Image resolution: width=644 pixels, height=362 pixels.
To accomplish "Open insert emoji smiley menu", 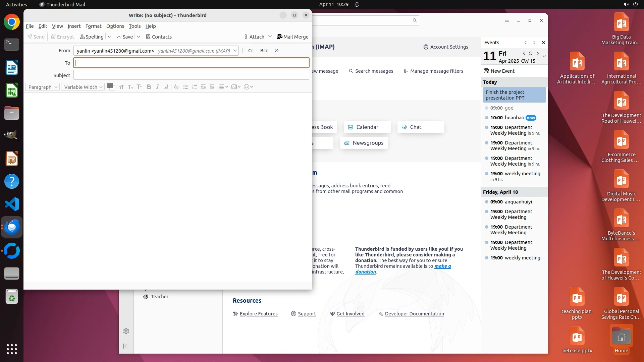I will (248, 87).
